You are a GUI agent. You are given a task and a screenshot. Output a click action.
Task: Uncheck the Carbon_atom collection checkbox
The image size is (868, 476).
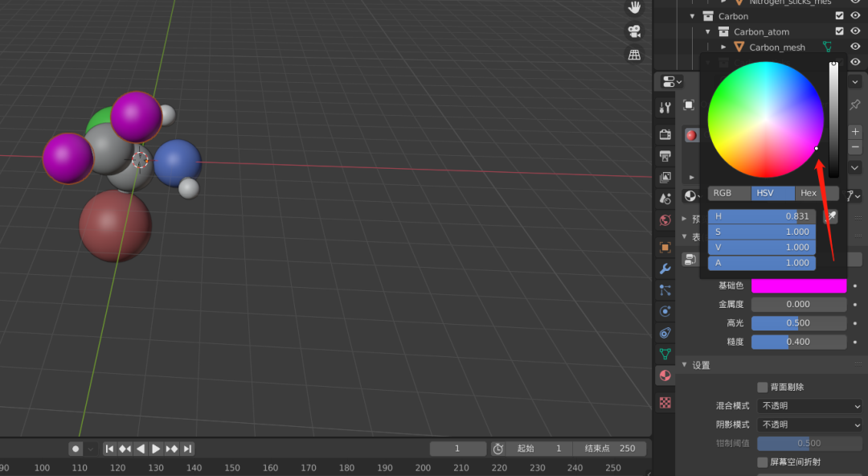point(839,31)
